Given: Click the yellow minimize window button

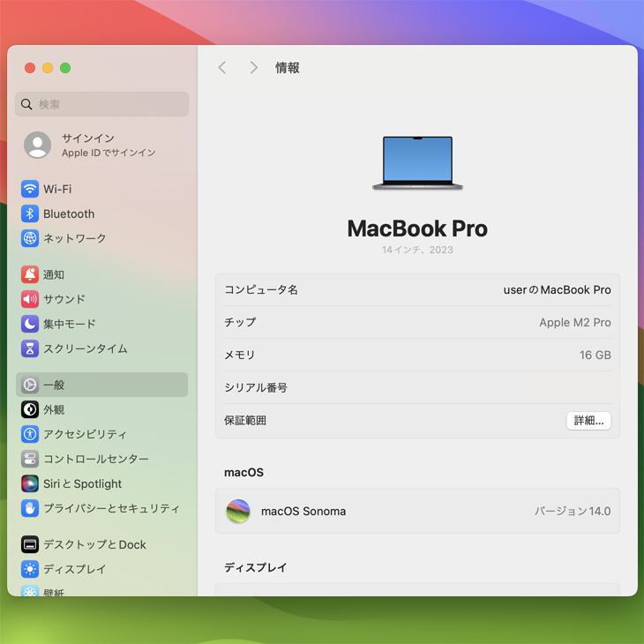Looking at the screenshot, I should (48, 68).
